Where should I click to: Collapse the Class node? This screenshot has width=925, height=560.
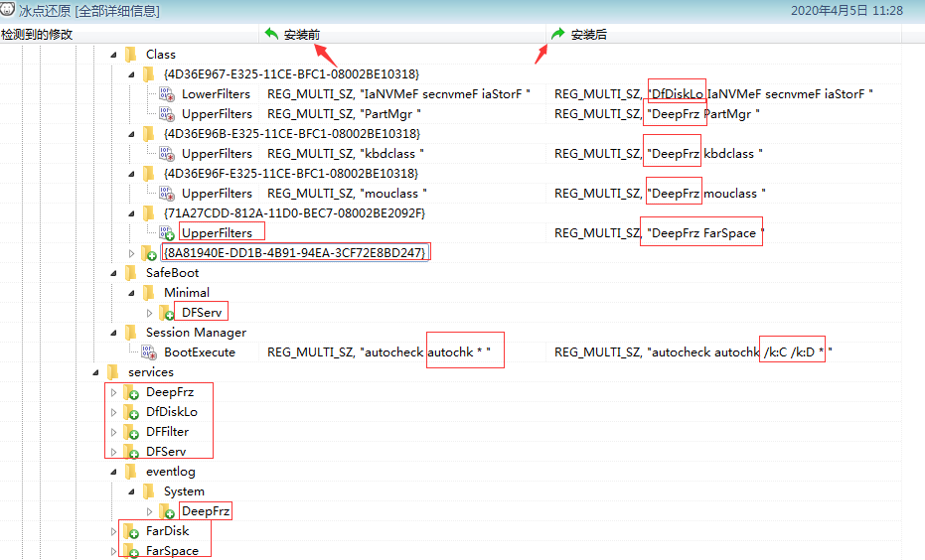113,55
